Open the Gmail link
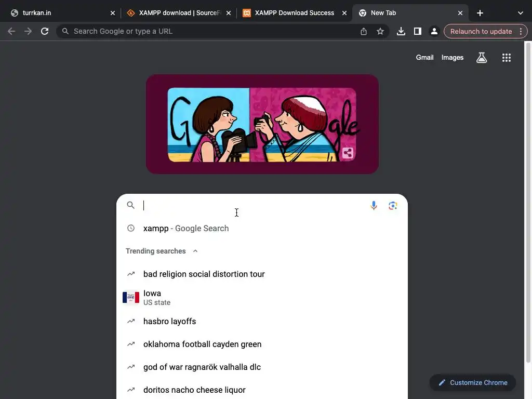The height and width of the screenshot is (399, 532). pos(424,58)
